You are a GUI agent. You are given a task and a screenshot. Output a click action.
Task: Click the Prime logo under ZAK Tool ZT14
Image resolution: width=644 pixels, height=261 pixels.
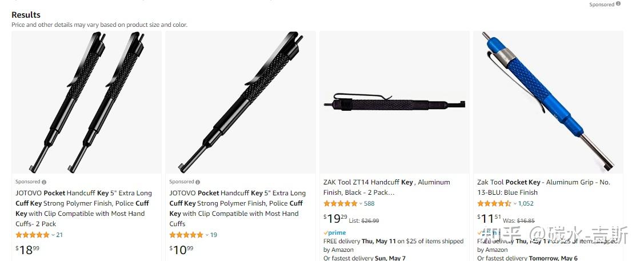click(335, 233)
